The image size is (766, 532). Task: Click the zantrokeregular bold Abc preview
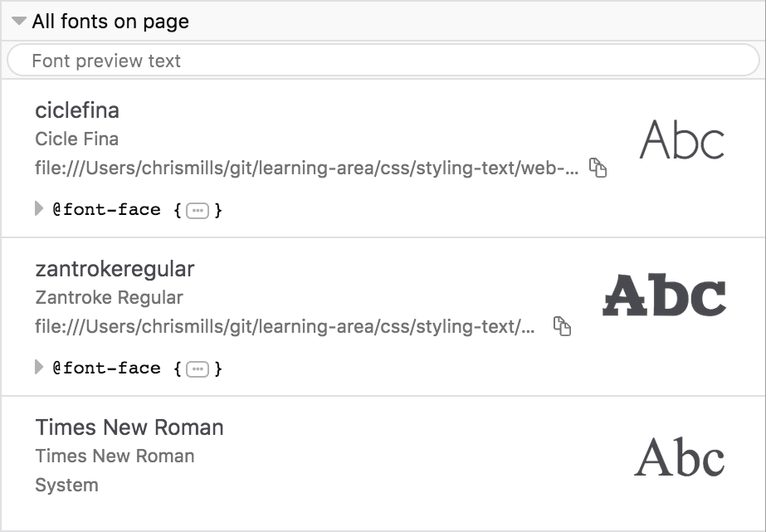664,296
